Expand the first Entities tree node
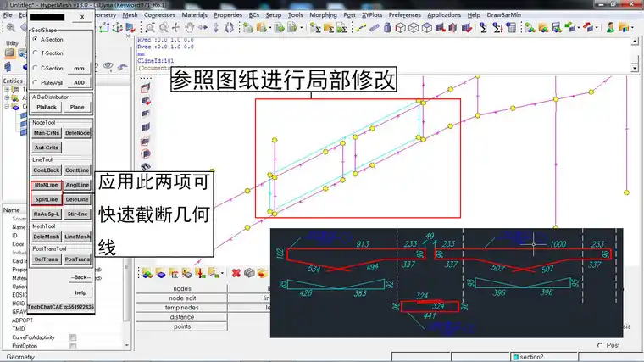Viewport: 644px width, 362px height. point(7,89)
